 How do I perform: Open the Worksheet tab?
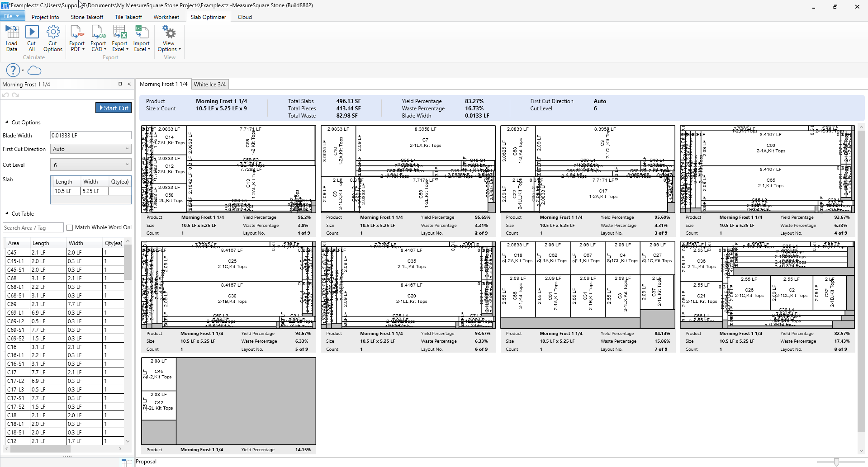point(166,17)
